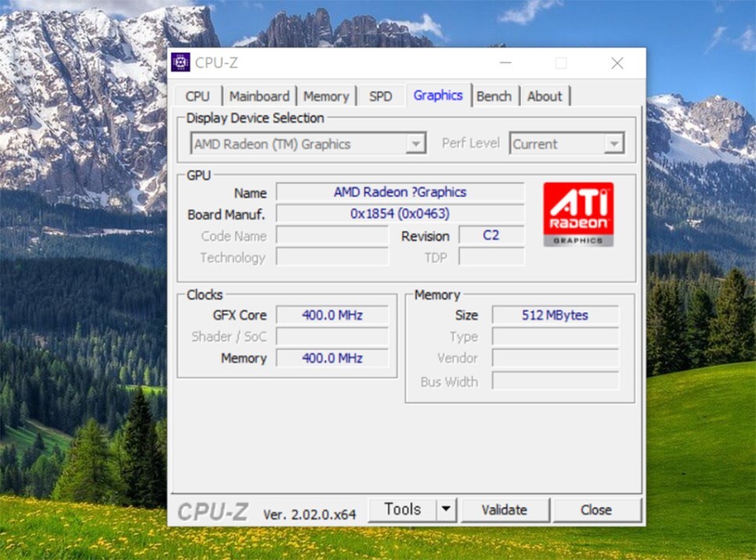
Task: Open Tools menu dropdown arrow
Action: (446, 509)
